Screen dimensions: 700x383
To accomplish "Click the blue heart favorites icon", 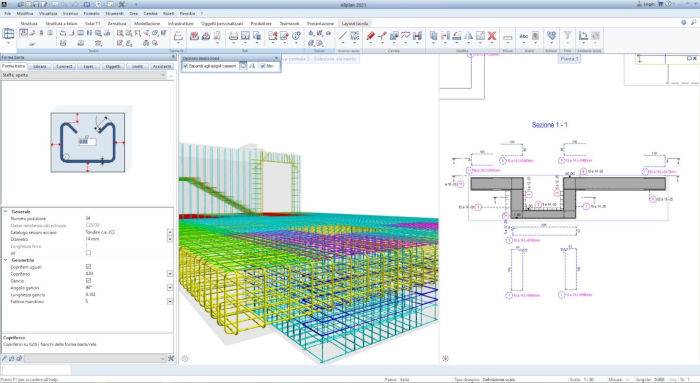I will point(551,35).
